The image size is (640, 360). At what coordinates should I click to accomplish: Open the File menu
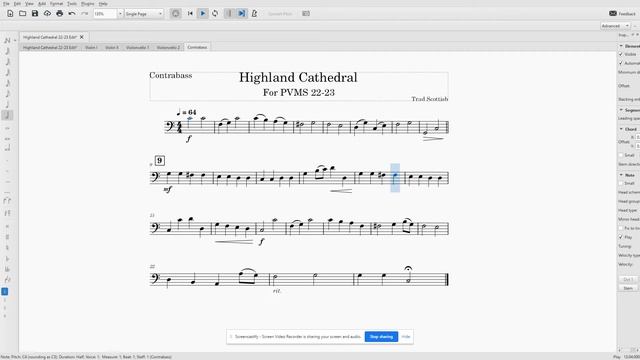tap(6, 4)
